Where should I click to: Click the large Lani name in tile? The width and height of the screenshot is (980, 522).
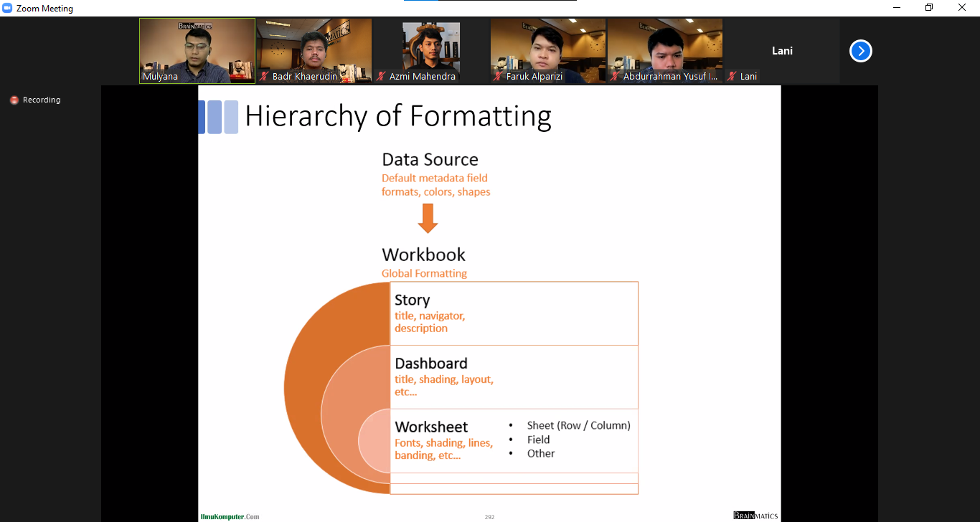(782, 51)
